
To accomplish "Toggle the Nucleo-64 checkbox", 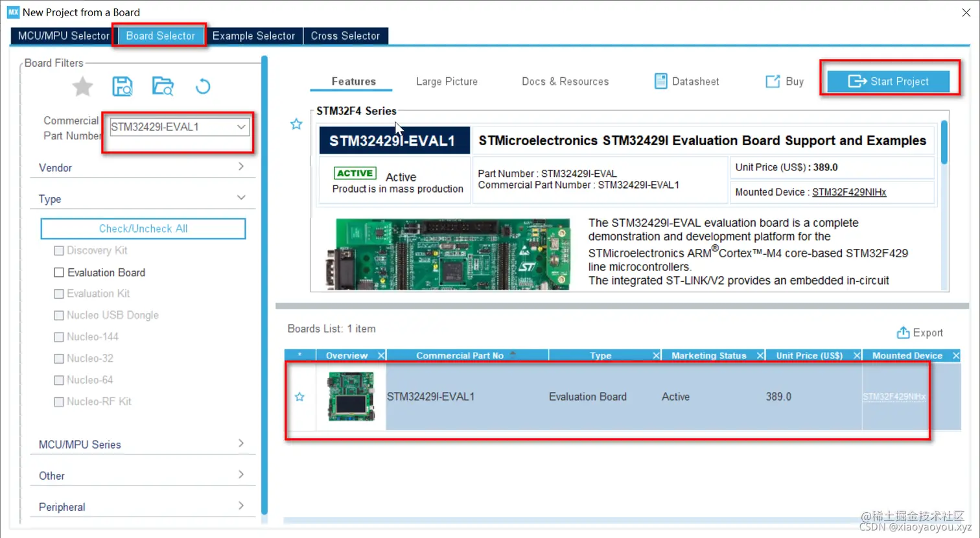I will 59,380.
